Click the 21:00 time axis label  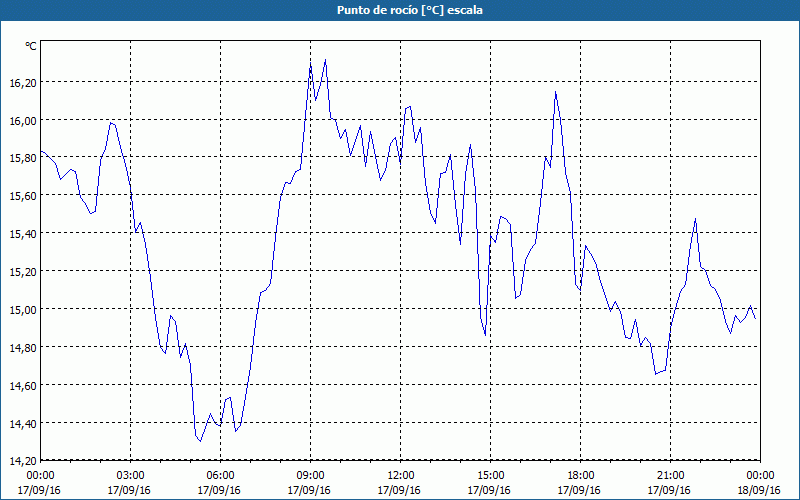670,476
